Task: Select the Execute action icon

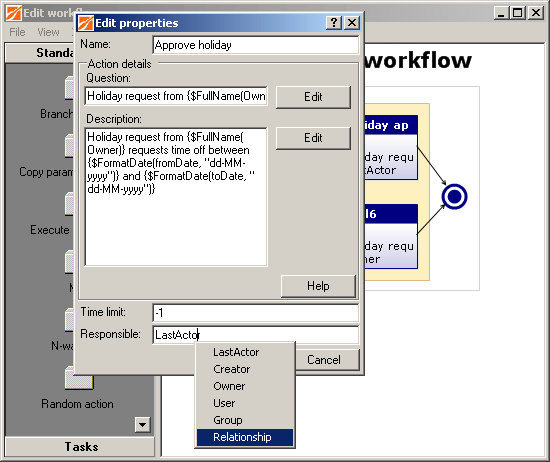Action: (x=69, y=204)
